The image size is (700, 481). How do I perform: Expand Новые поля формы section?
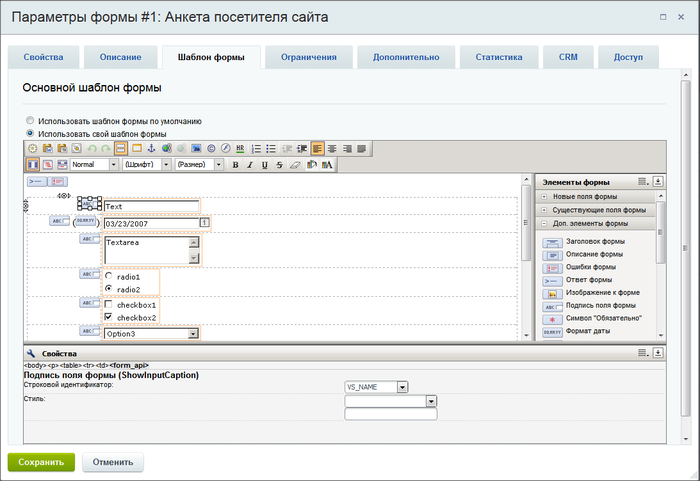pyautogui.click(x=544, y=197)
